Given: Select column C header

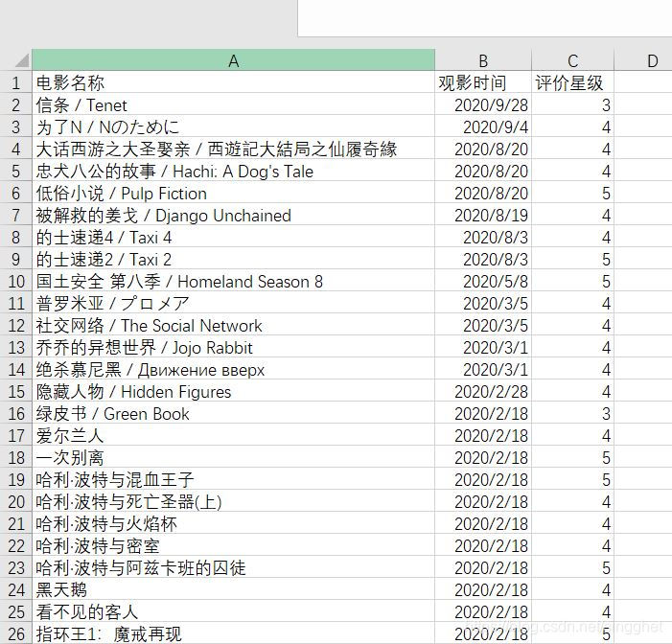Looking at the screenshot, I should pos(572,60).
